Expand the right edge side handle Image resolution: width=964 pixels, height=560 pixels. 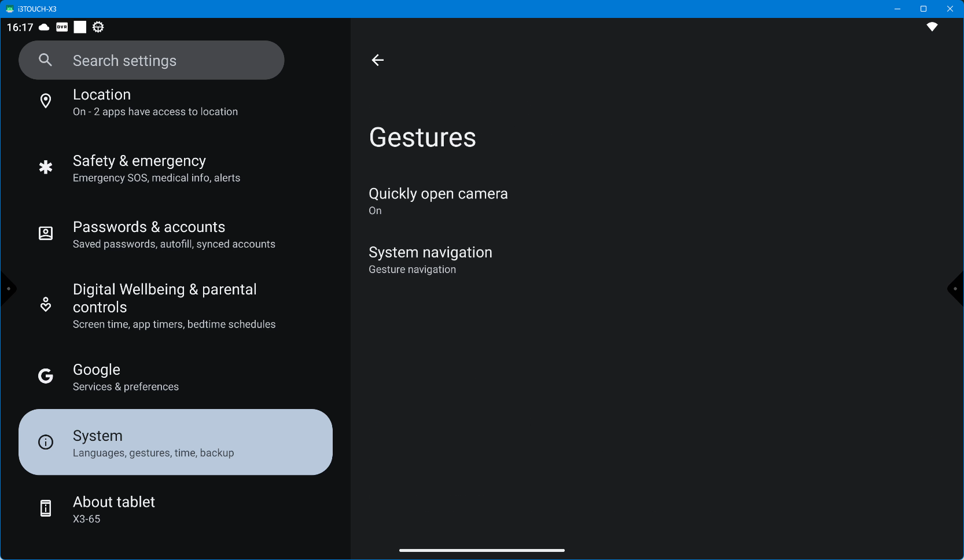(956, 289)
